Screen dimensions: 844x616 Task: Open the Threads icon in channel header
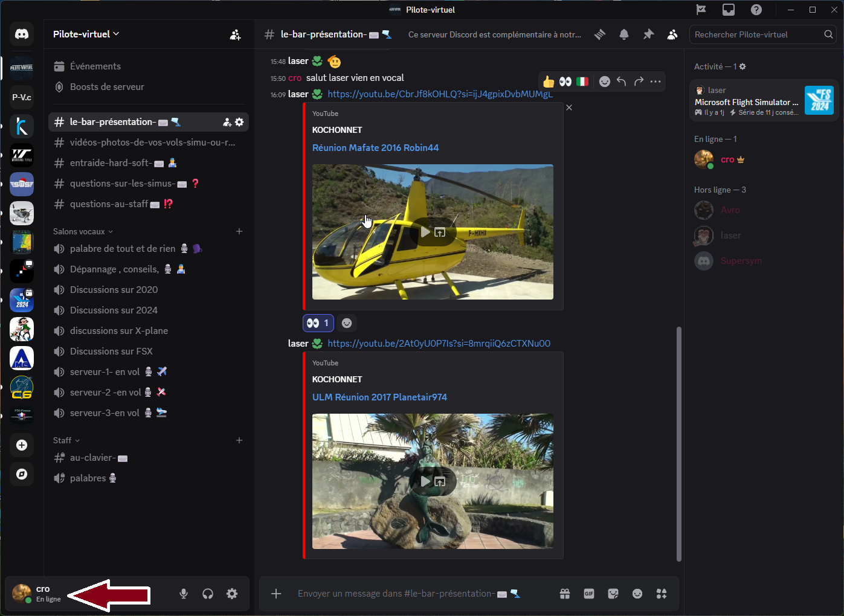pyautogui.click(x=600, y=34)
